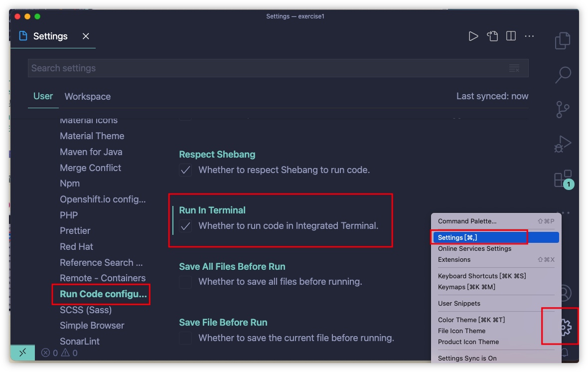
Task: Click the Manage gear icon
Action: [x=564, y=327]
